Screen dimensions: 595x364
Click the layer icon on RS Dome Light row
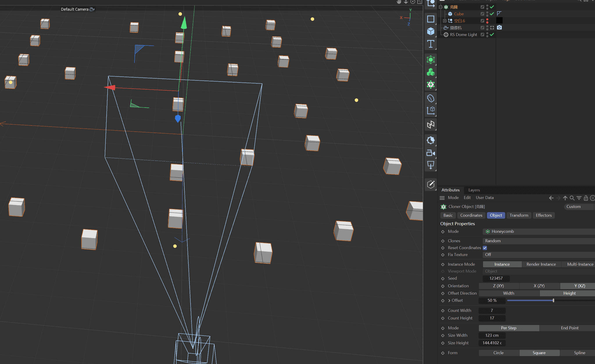click(x=482, y=35)
